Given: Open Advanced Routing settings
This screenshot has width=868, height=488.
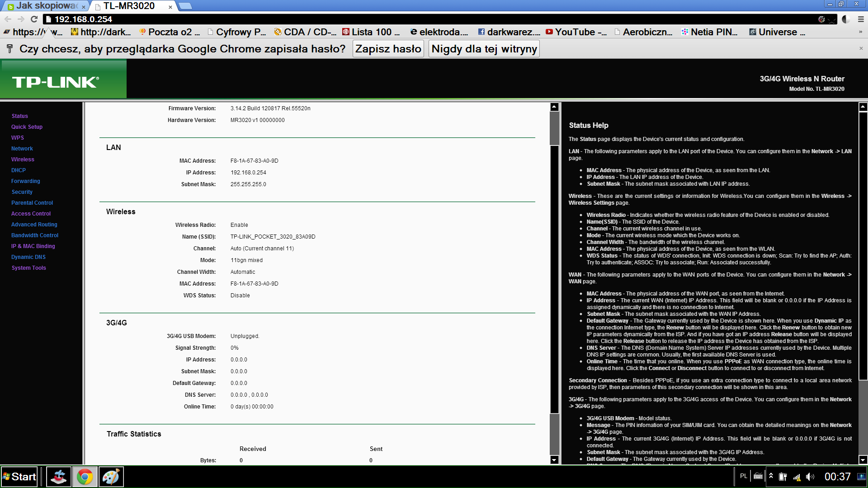Looking at the screenshot, I should pos(34,225).
